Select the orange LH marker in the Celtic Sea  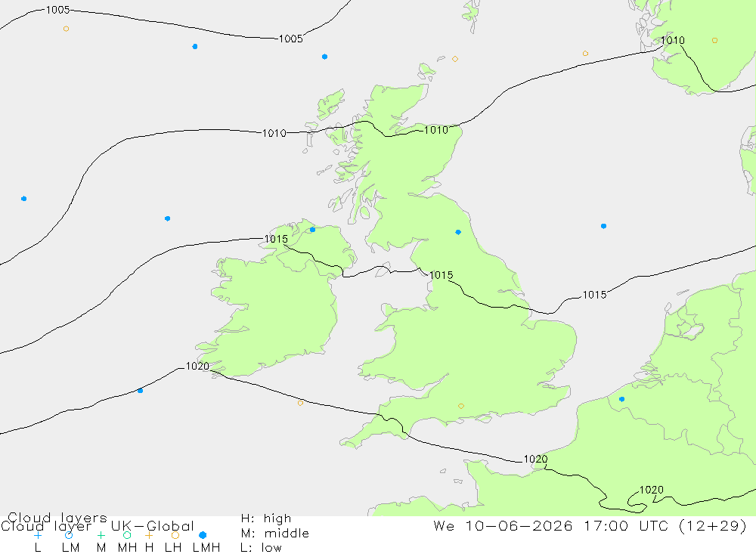[300, 403]
